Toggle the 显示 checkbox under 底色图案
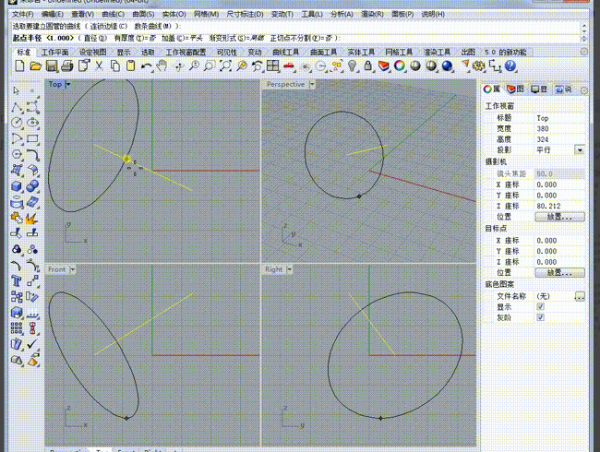Image resolution: width=600 pixels, height=452 pixels. [541, 307]
